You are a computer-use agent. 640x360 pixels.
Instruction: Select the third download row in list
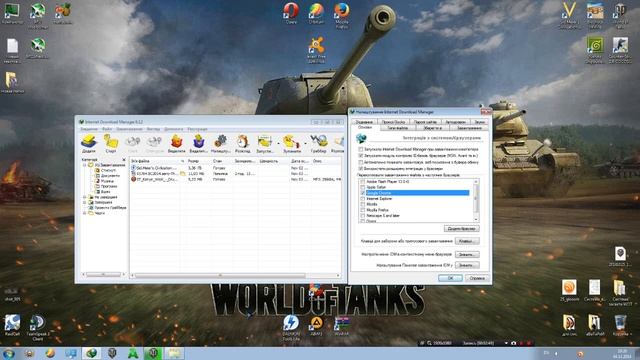tap(236, 179)
